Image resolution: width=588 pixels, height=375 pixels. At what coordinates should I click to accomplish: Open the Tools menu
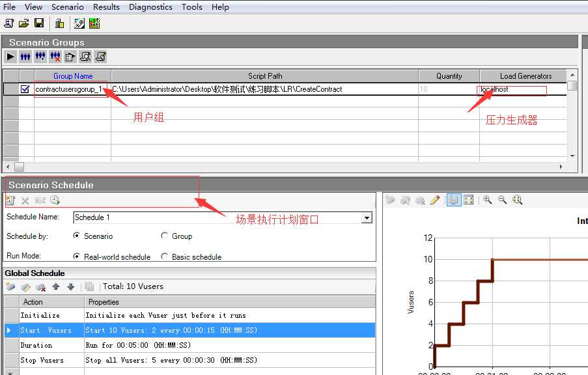coord(192,7)
